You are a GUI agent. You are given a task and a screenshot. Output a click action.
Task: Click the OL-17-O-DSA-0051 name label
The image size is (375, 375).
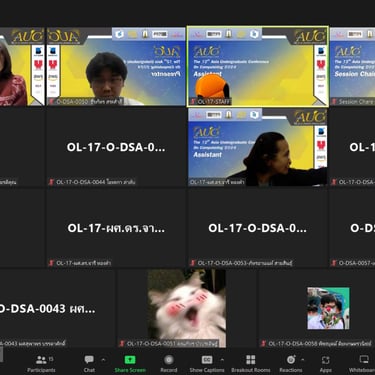pyautogui.click(x=172, y=343)
